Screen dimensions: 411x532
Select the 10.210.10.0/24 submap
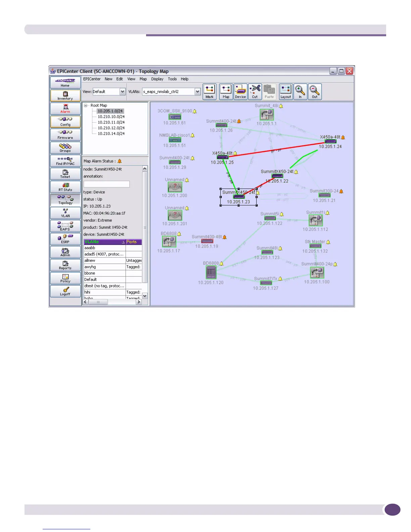[111, 117]
